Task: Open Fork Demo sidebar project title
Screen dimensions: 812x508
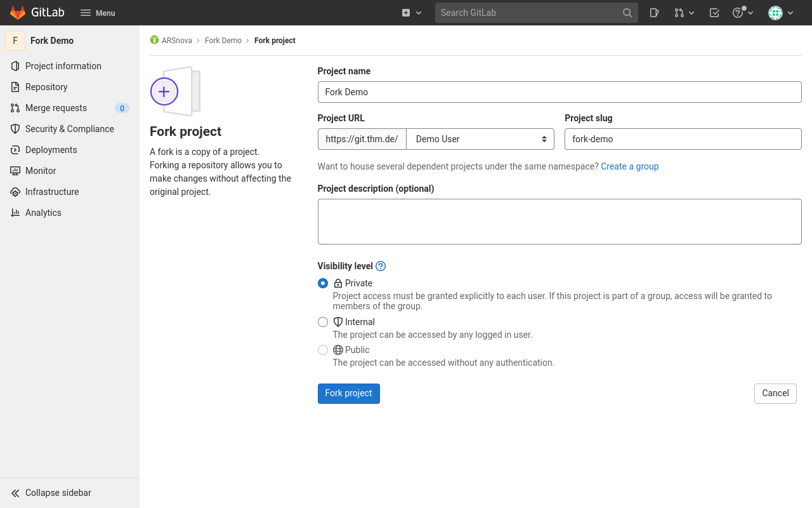Action: tap(52, 41)
